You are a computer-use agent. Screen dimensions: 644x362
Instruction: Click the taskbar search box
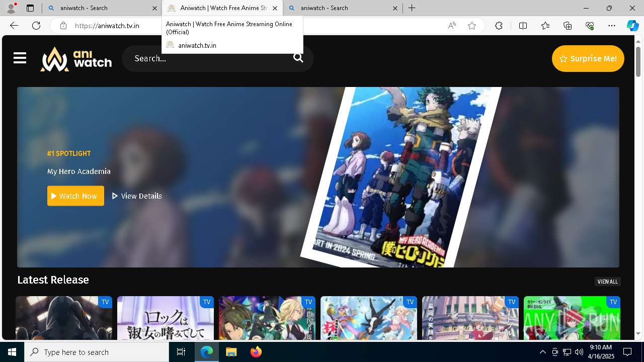point(97,352)
